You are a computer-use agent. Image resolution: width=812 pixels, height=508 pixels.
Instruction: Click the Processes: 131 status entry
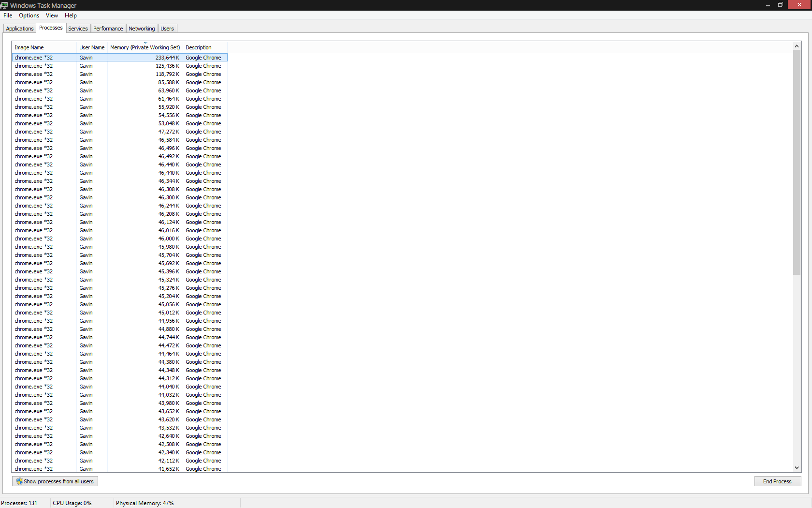click(19, 503)
